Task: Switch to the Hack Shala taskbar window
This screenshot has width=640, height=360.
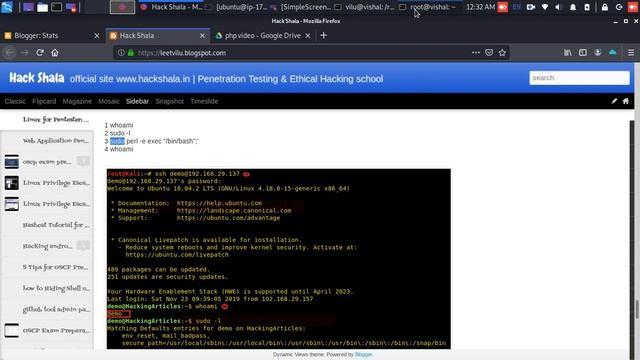Action: pyautogui.click(x=171, y=7)
